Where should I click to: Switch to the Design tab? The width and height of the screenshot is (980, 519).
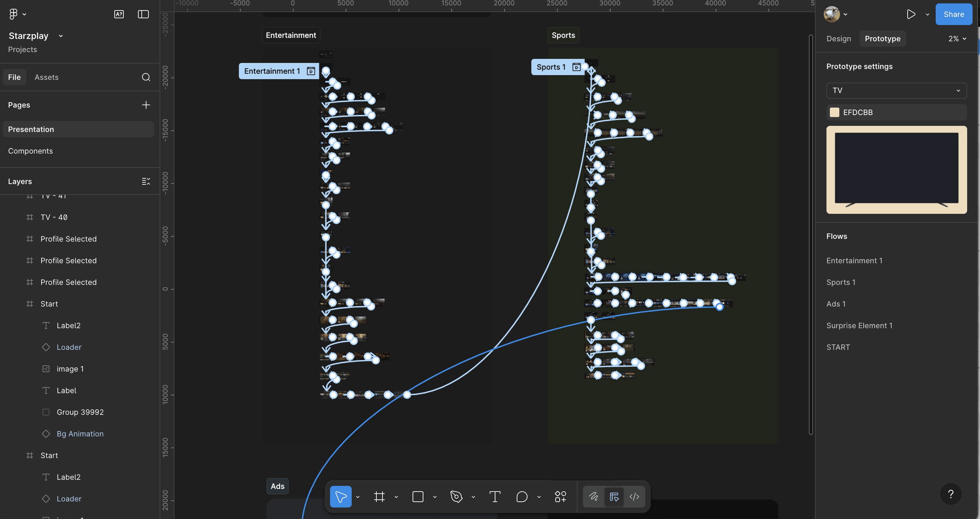click(x=839, y=39)
